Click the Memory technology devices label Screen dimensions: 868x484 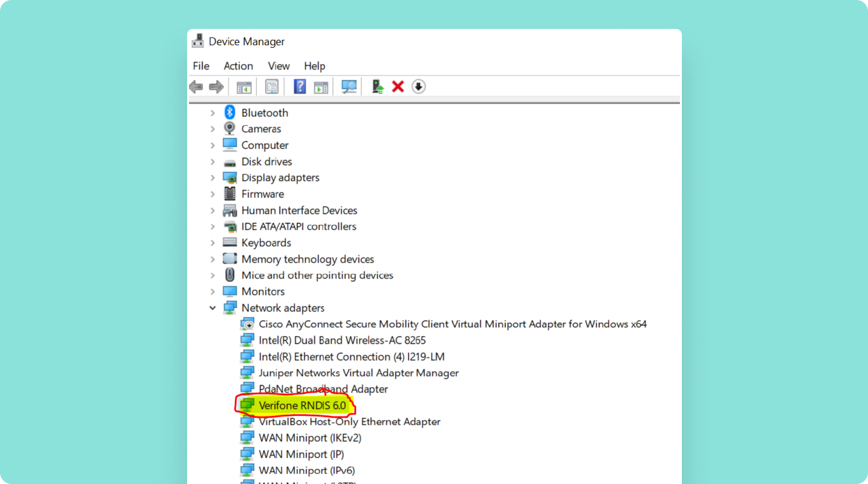[308, 259]
